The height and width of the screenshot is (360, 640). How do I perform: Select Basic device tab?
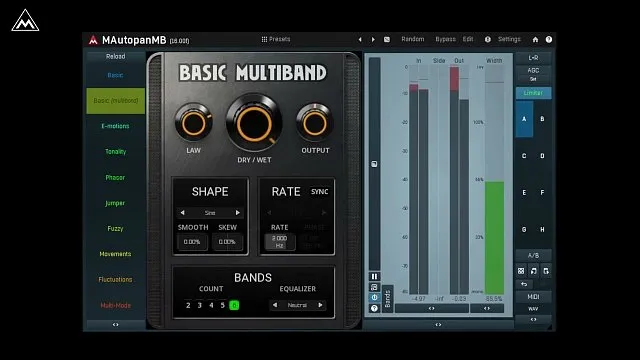[x=116, y=76]
